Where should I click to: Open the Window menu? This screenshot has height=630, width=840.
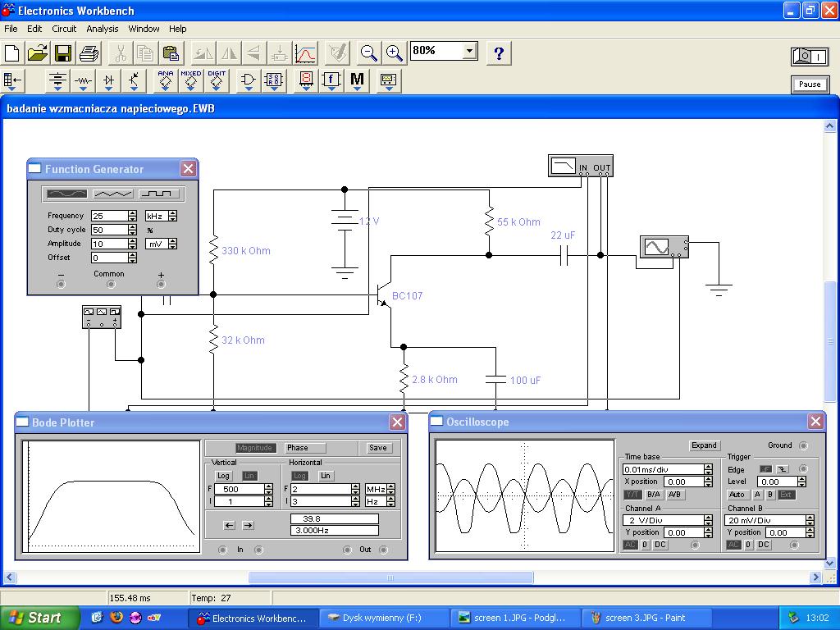[x=144, y=29]
